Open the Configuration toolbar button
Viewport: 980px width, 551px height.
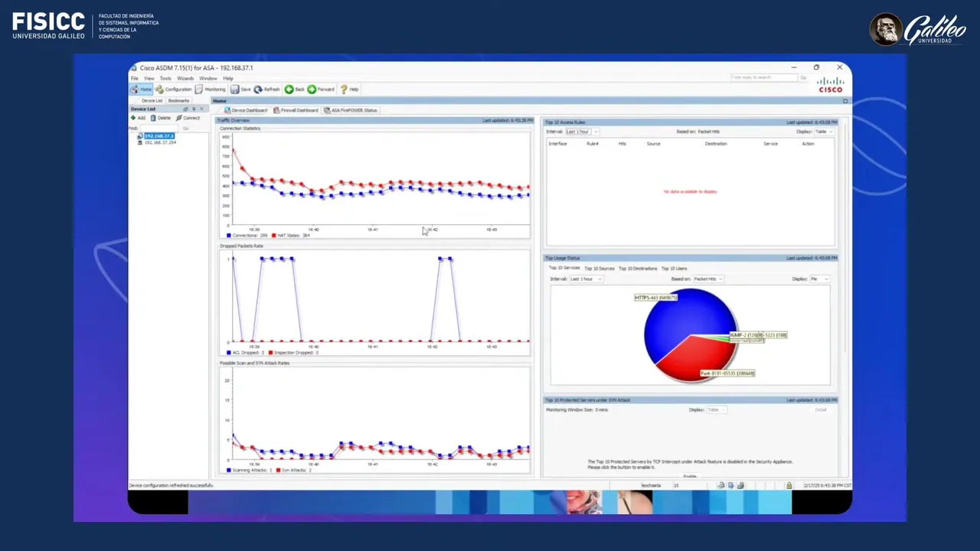(174, 90)
